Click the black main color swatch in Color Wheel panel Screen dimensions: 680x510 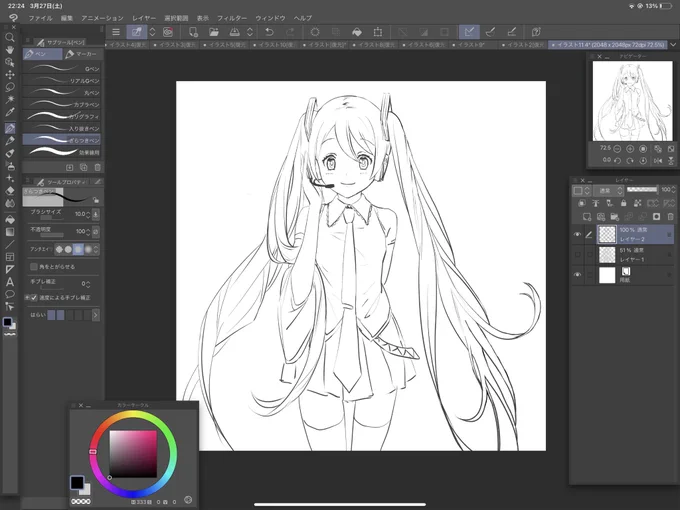pos(77,482)
